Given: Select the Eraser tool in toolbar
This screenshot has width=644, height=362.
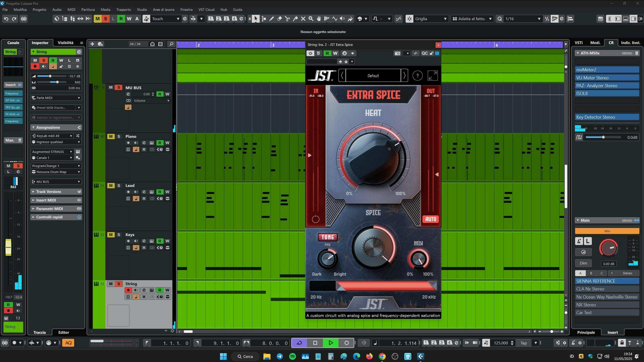Looking at the screenshot, I should tap(279, 19).
